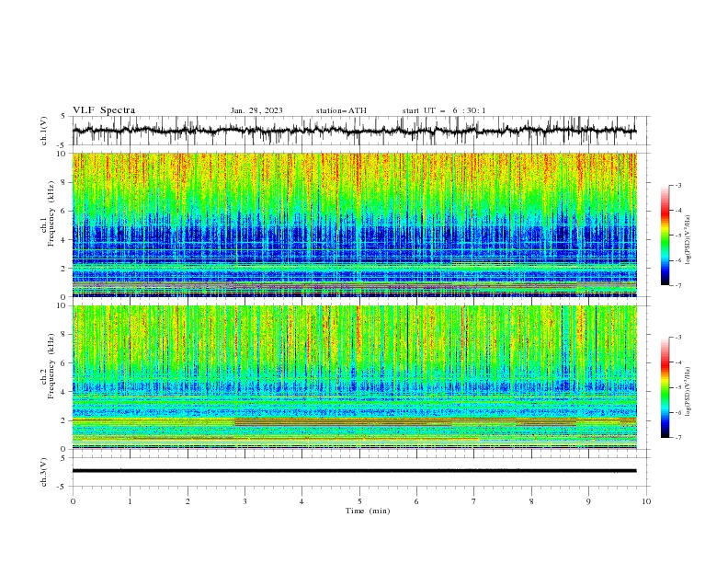Image resolution: width=728 pixels, height=563 pixels.
Task: Click the '-3' tick on ch.1 color bar
Action: [678, 185]
